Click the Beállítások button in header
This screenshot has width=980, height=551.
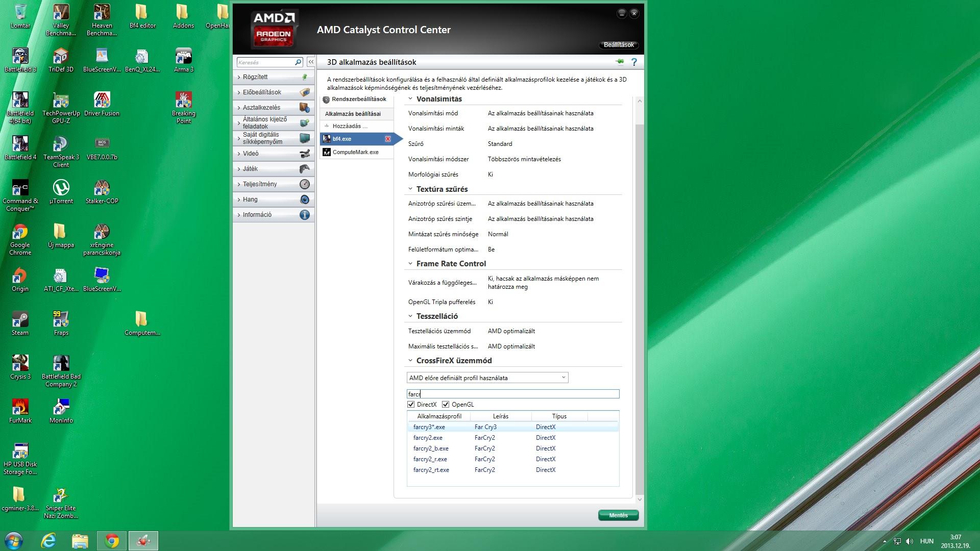tap(619, 45)
